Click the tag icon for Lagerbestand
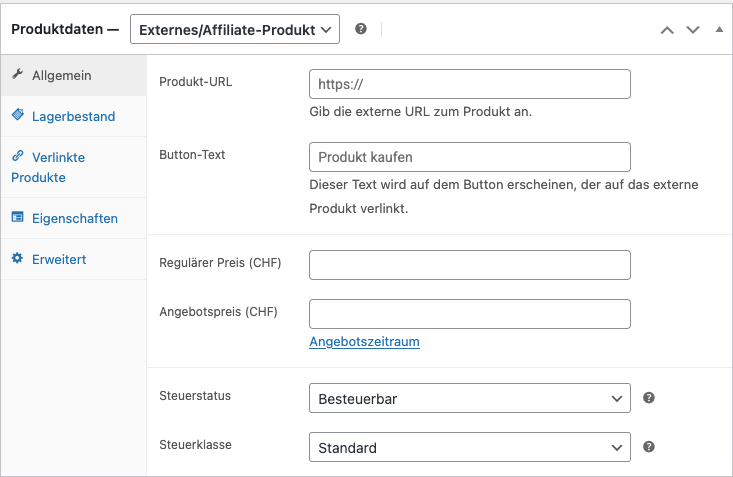 pyautogui.click(x=18, y=116)
